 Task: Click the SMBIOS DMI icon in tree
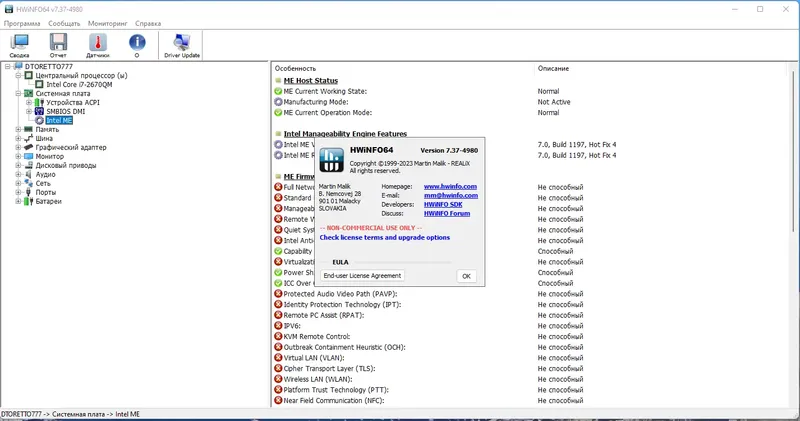point(39,111)
